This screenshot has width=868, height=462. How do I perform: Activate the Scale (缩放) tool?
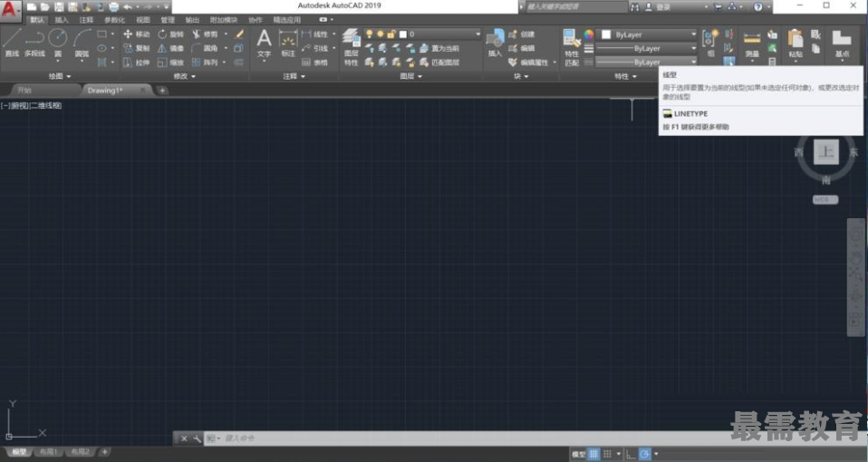(x=170, y=63)
